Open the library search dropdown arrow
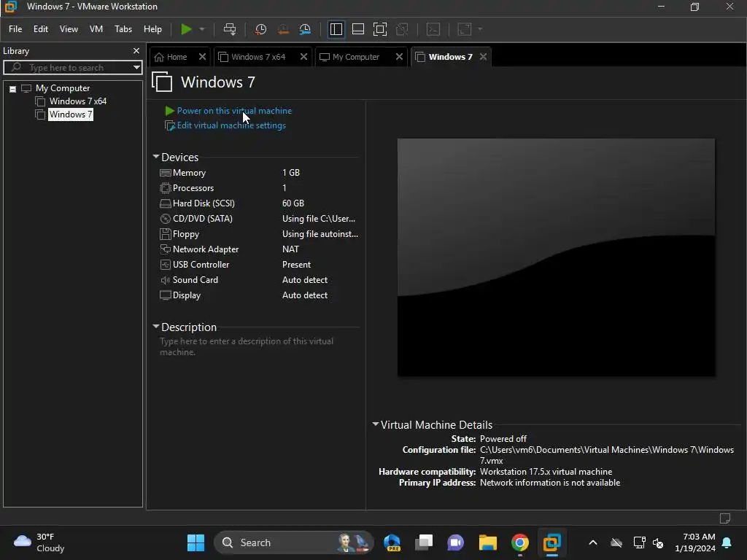This screenshot has width=747, height=560. pos(136,67)
